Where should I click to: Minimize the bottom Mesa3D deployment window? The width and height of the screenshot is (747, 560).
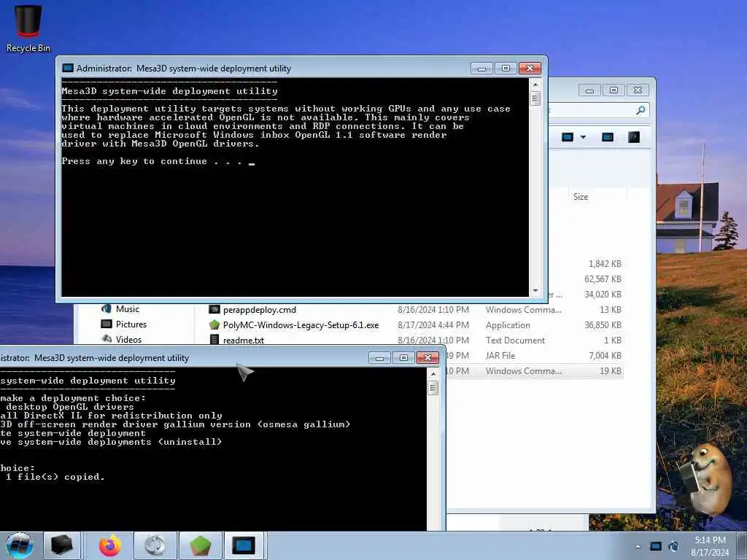click(379, 358)
